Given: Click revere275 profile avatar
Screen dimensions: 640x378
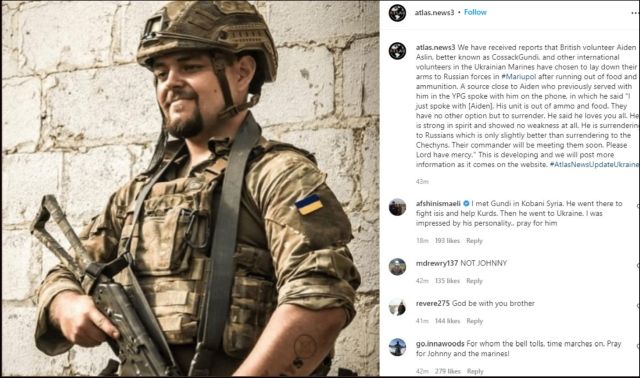Looking at the screenshot, I should point(397,307).
